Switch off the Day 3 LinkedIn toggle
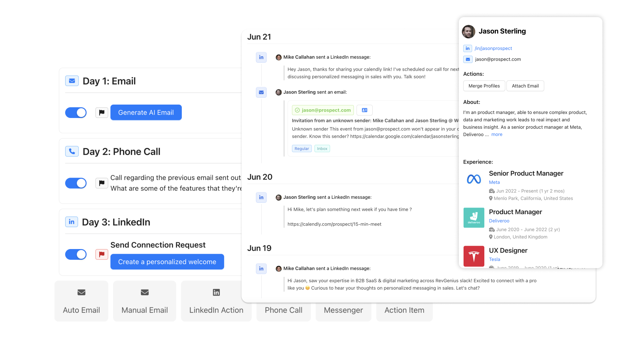Viewport: 644px width, 362px height. [76, 254]
